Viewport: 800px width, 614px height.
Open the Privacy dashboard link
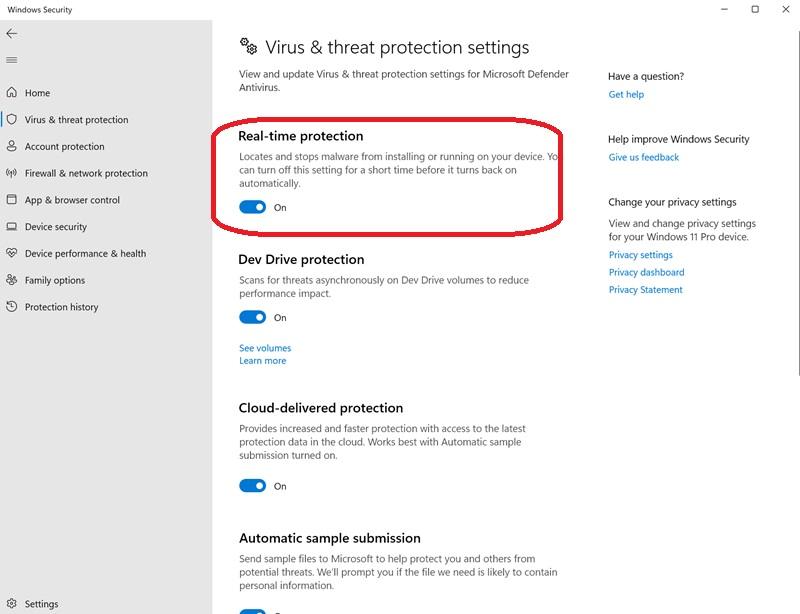(x=646, y=272)
